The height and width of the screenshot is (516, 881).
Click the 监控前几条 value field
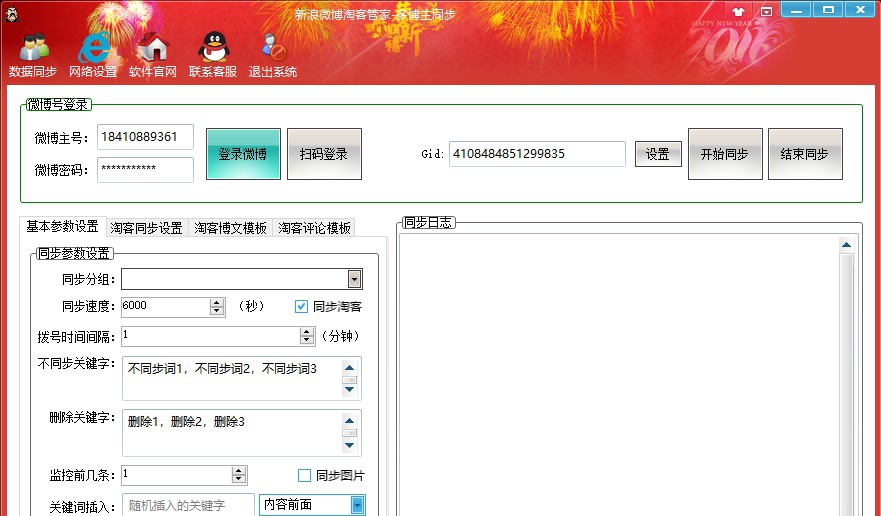click(x=176, y=475)
